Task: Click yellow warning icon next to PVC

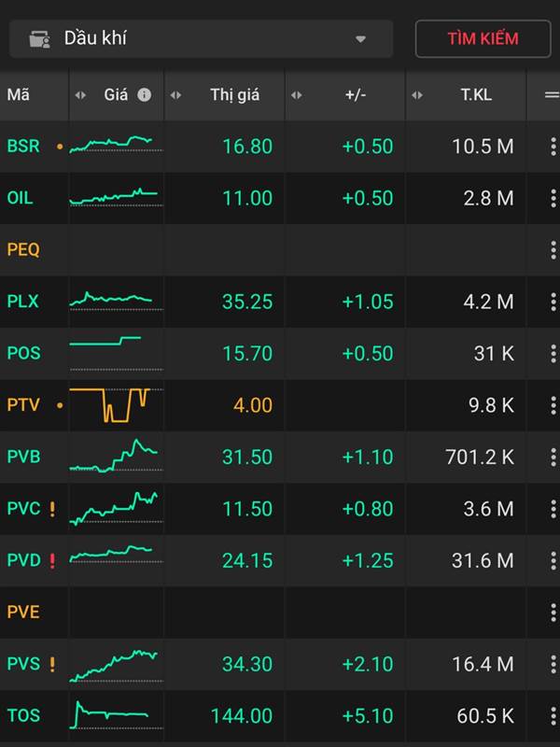Action: (52, 510)
